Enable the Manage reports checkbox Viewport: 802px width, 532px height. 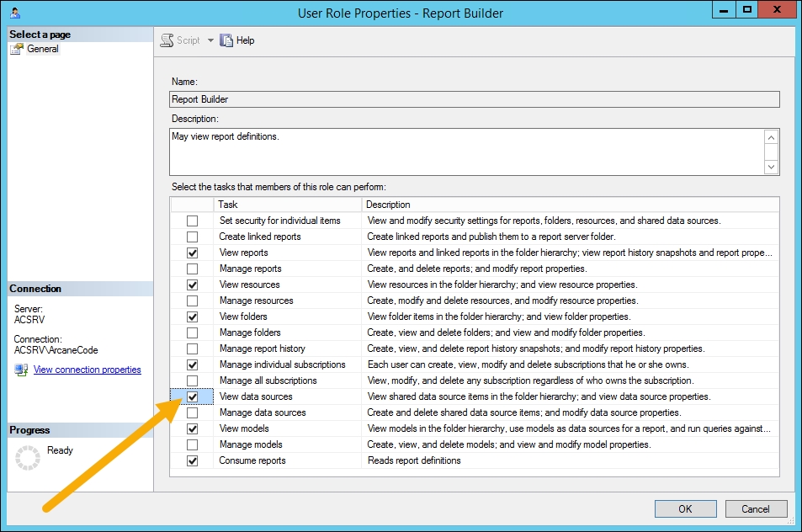(x=193, y=269)
